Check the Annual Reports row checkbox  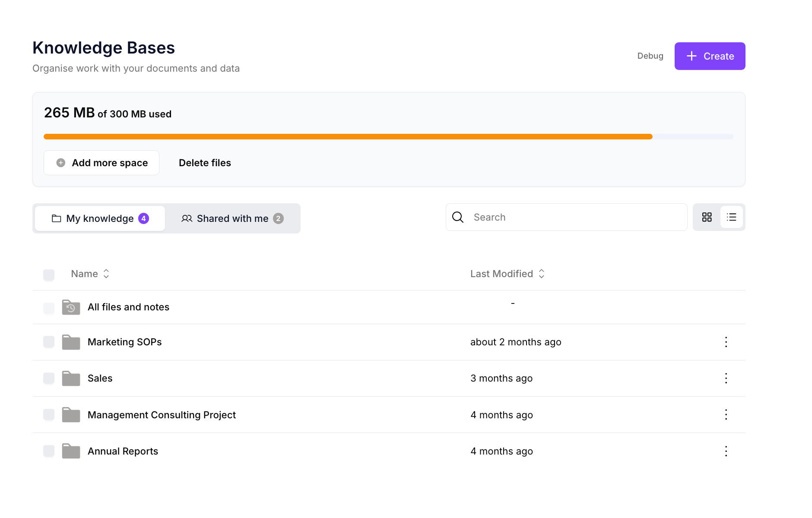point(49,451)
